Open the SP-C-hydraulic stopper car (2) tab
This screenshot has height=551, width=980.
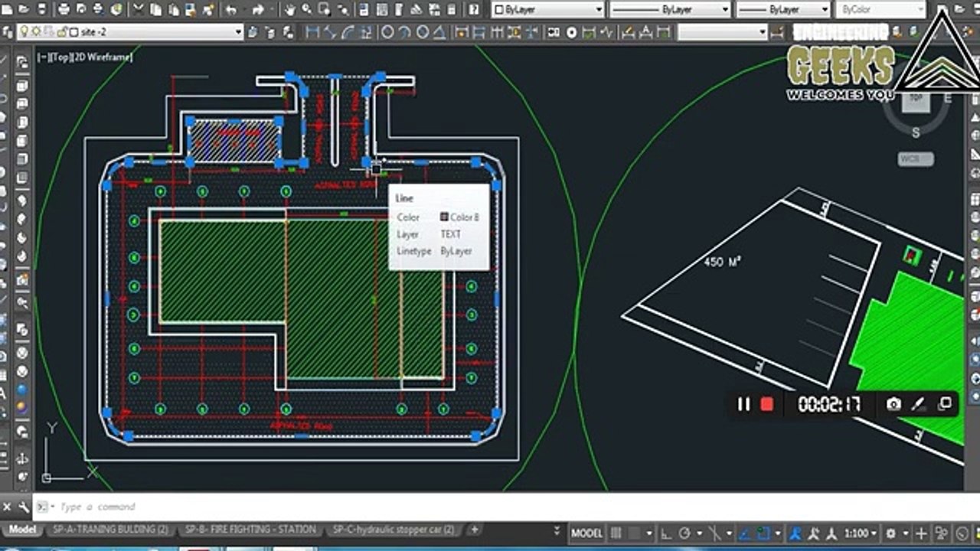(x=394, y=530)
